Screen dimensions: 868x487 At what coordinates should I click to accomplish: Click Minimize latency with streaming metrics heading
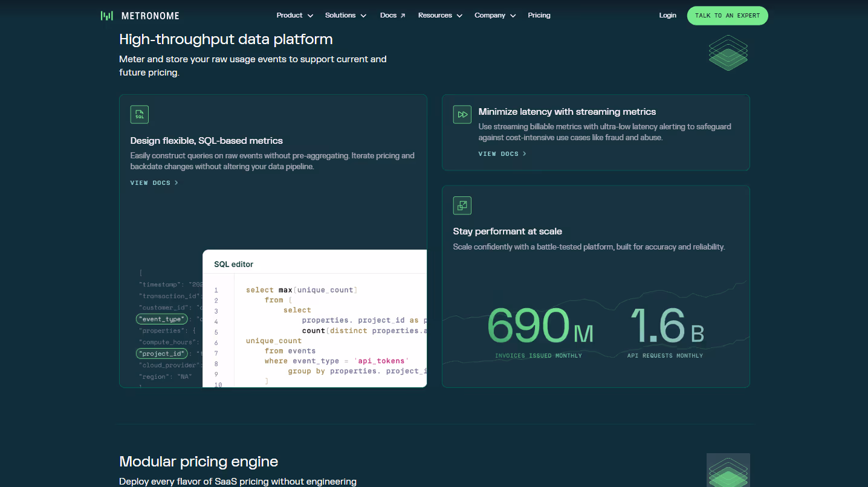pos(567,112)
